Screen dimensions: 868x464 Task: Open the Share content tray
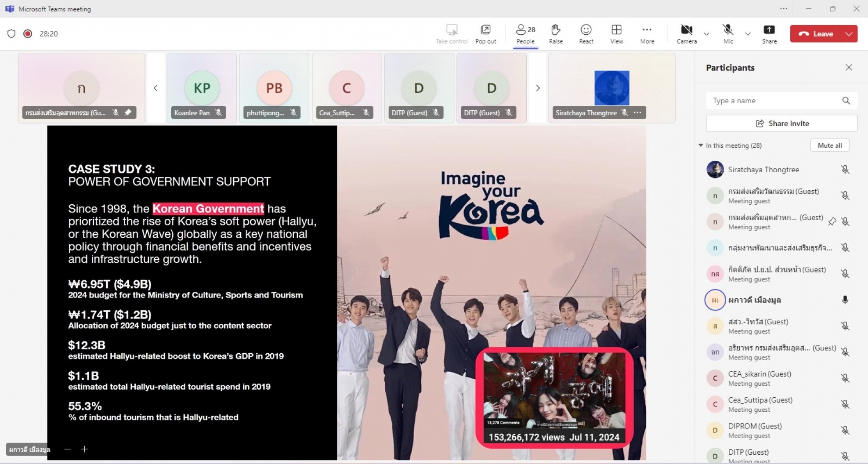tap(769, 34)
